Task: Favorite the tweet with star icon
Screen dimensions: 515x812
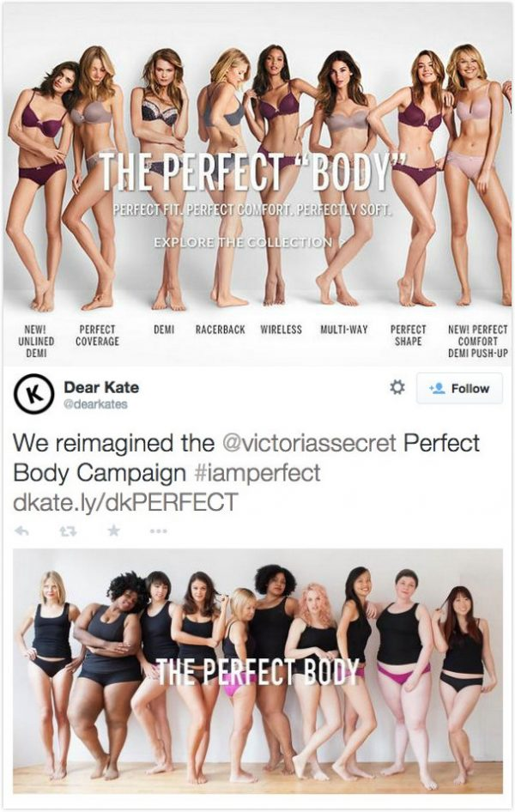Action: [114, 530]
